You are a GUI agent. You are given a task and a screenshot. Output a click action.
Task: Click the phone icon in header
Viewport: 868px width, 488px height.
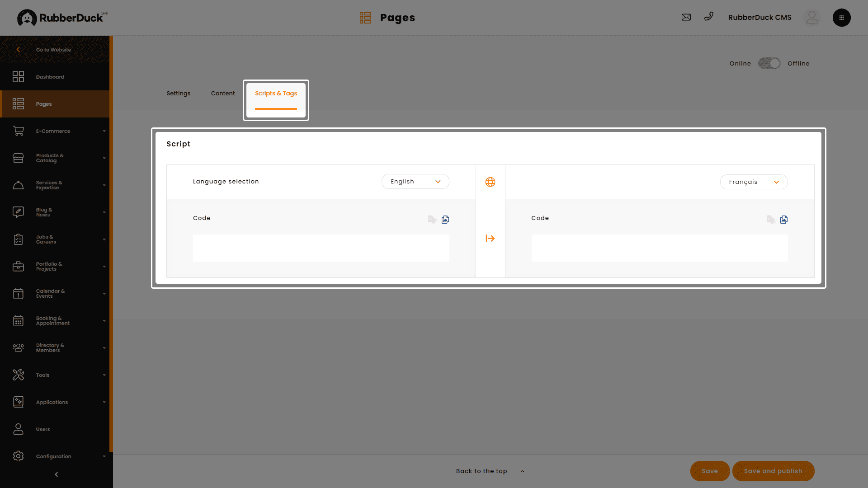(x=708, y=17)
